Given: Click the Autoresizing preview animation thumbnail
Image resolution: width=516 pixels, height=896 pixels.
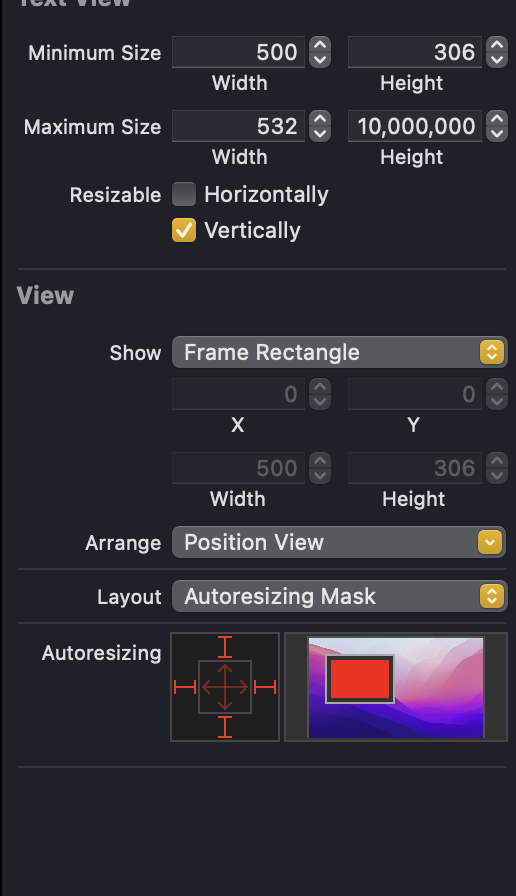Looking at the screenshot, I should pos(396,687).
